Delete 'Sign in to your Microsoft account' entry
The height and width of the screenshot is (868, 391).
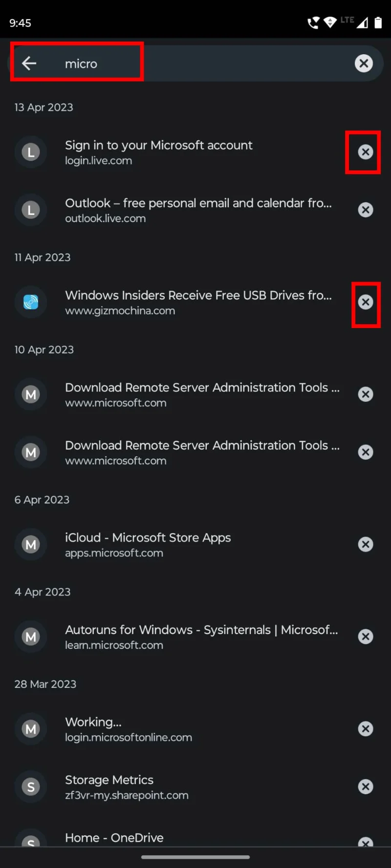pyautogui.click(x=365, y=152)
